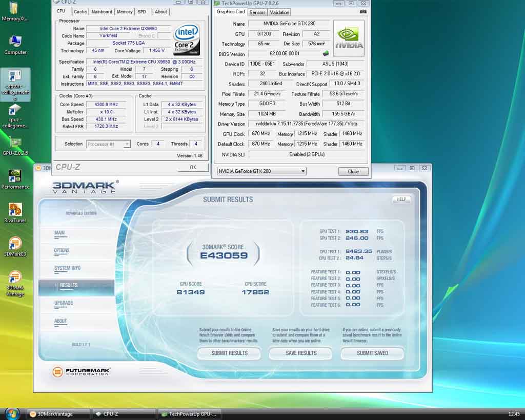The image size is (525, 420).
Task: Click the taskbar clock showing 12.45
Action: tap(514, 414)
